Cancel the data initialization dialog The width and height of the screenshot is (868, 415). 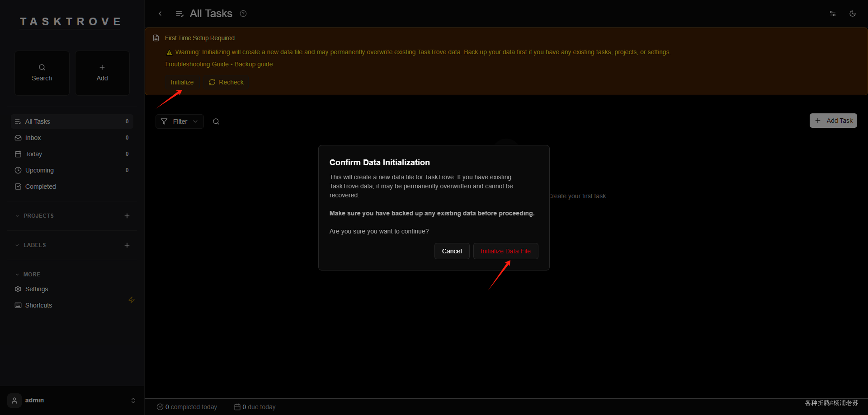pyautogui.click(x=452, y=251)
